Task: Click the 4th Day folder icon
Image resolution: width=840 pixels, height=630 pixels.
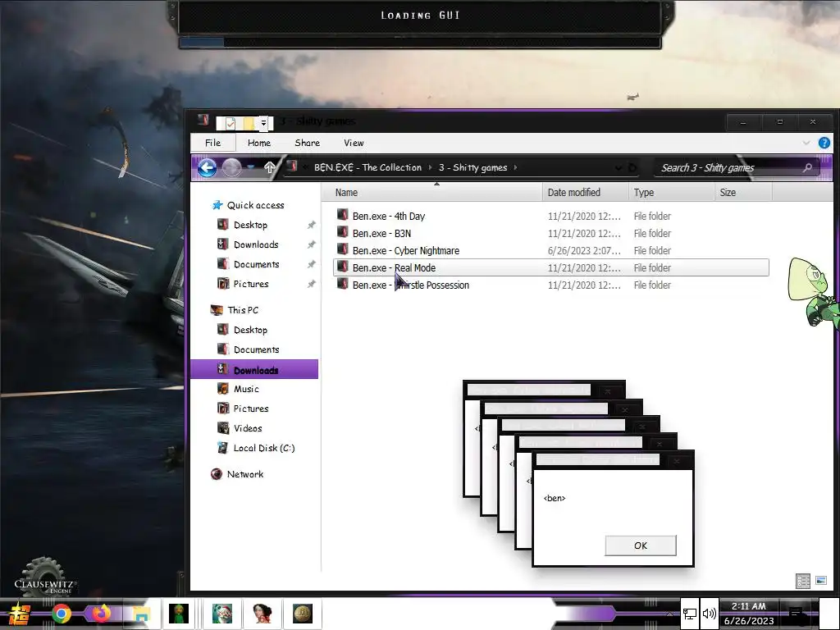Action: [x=342, y=216]
